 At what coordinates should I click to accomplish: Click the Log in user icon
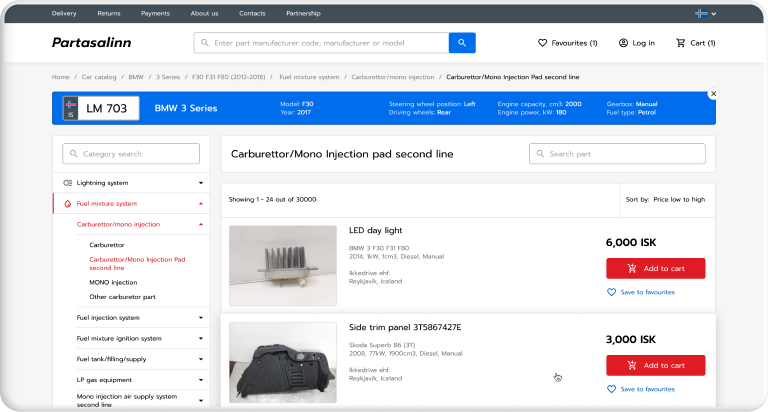click(x=623, y=43)
